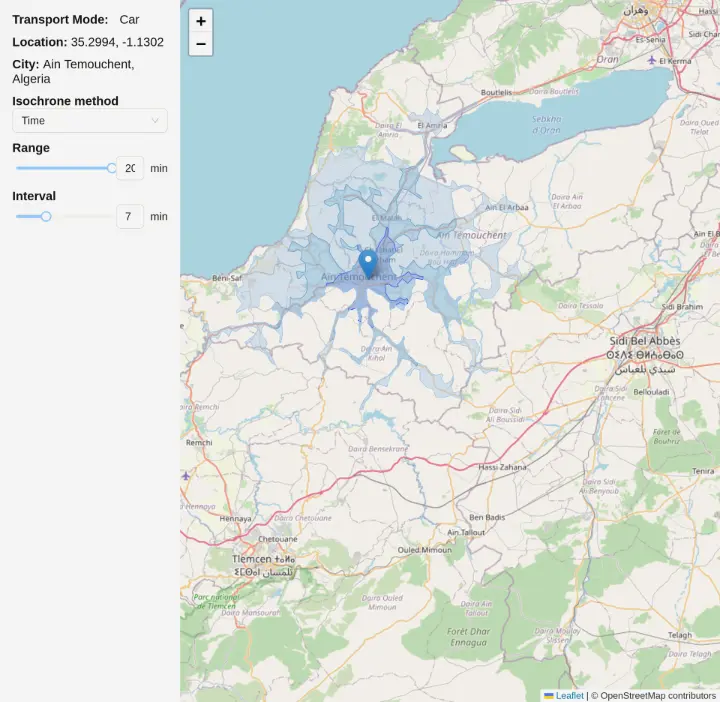Image resolution: width=720 pixels, height=702 pixels.
Task: Click the Range slider handle
Action: coord(112,168)
